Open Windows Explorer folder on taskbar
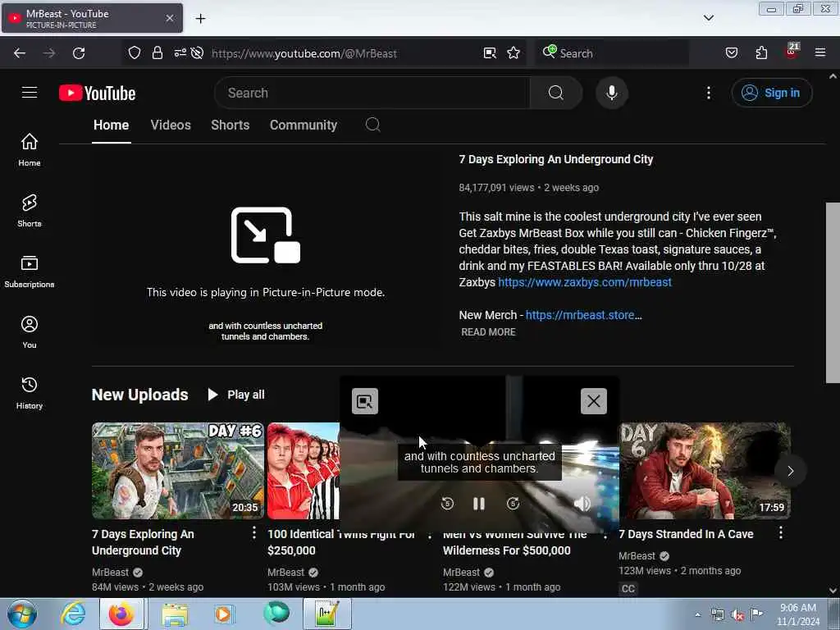The image size is (840, 630). pyautogui.click(x=175, y=614)
